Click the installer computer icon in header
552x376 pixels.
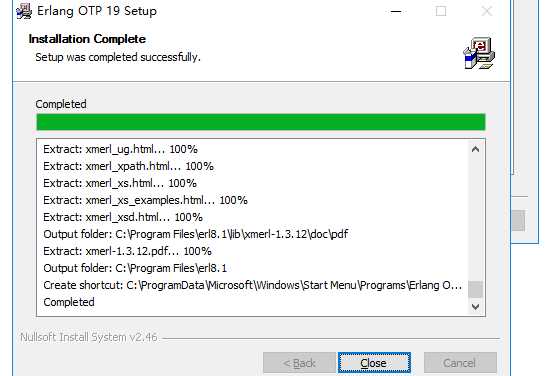(479, 54)
